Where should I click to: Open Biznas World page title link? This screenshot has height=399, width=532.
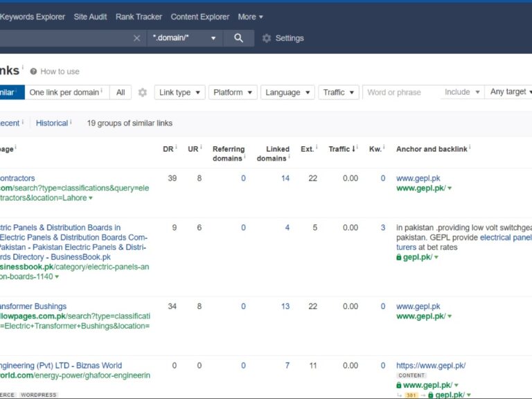pyautogui.click(x=61, y=366)
